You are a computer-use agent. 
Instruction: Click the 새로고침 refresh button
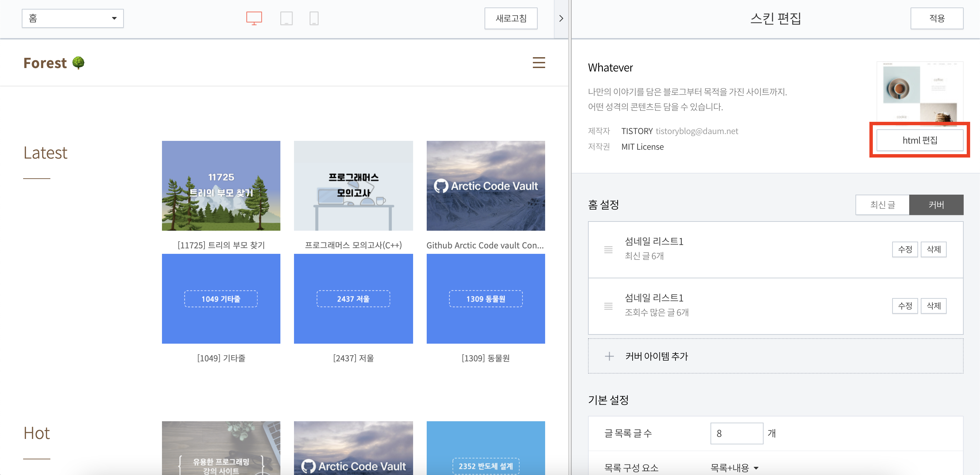point(510,18)
